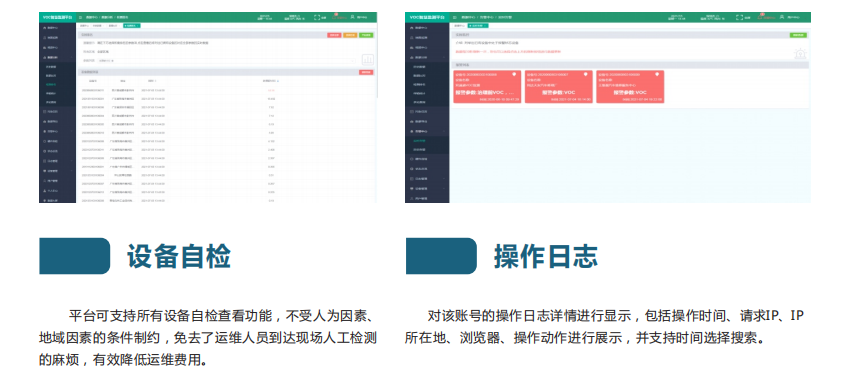Open alarm bell with red badge in right dashboard
This screenshot has height=385, width=850.
[x=760, y=16]
